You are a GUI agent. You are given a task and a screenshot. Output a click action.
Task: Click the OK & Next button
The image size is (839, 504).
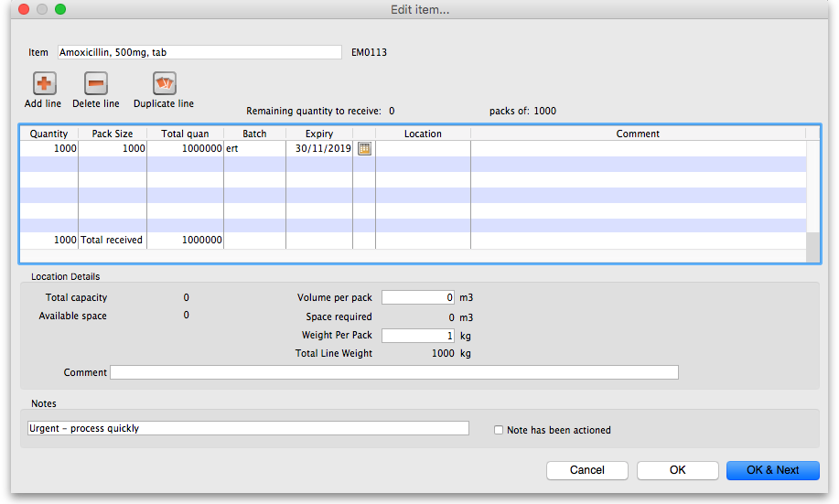772,470
